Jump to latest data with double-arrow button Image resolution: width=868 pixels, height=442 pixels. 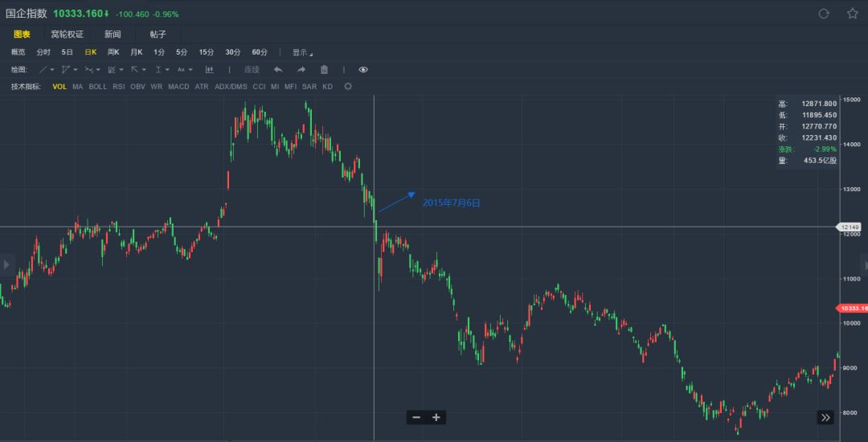pos(825,417)
